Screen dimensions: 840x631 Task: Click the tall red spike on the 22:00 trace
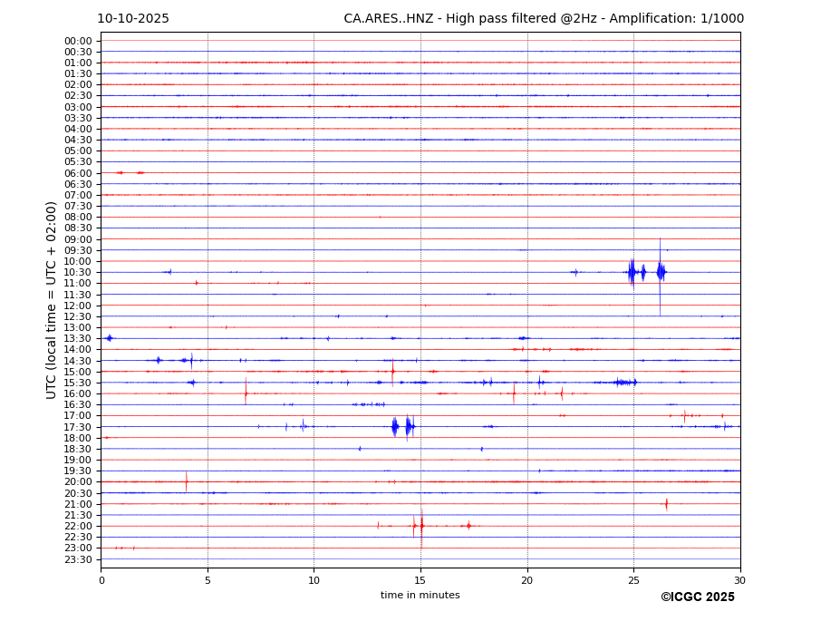coord(421,526)
